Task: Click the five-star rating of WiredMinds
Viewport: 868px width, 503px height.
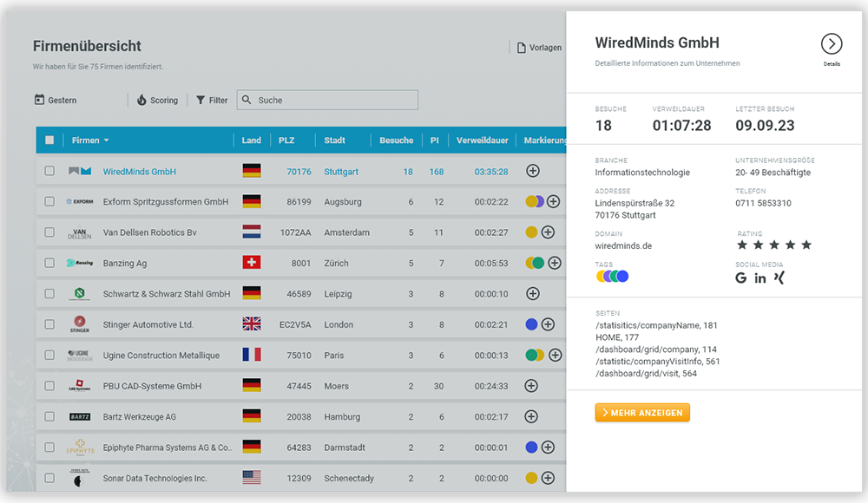Action: pos(774,245)
